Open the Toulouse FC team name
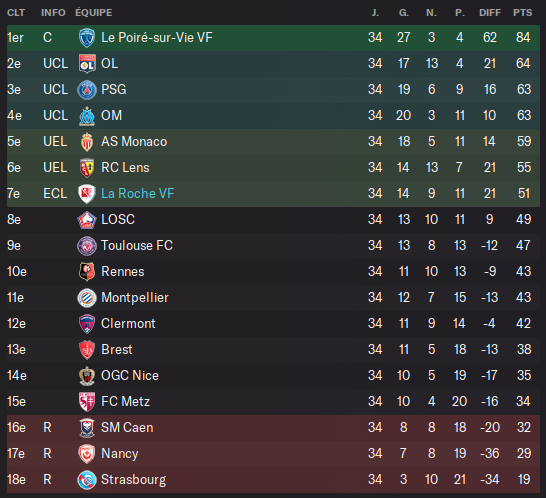The height and width of the screenshot is (498, 546). tap(137, 245)
